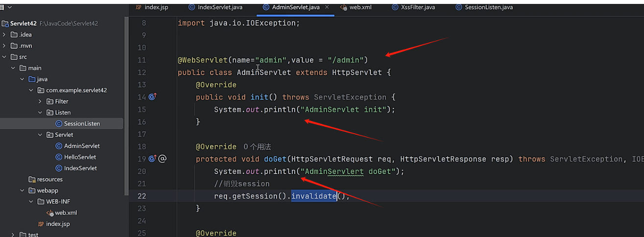Click the @WebServlet annotation on line 11
Screen dimensions: 644x237
click(x=202, y=60)
